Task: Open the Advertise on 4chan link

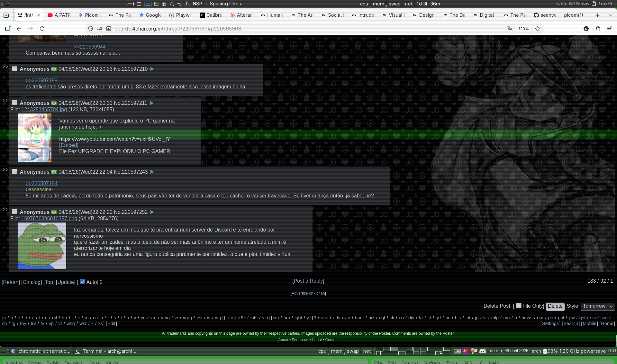Action: point(308,293)
